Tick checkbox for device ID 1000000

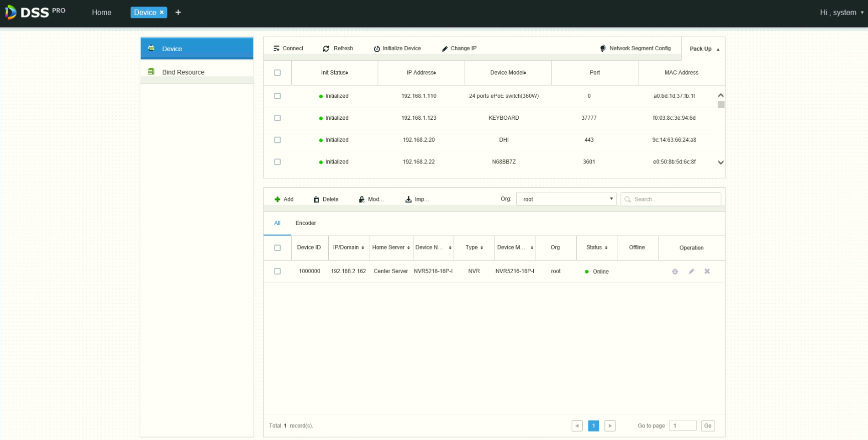[277, 271]
